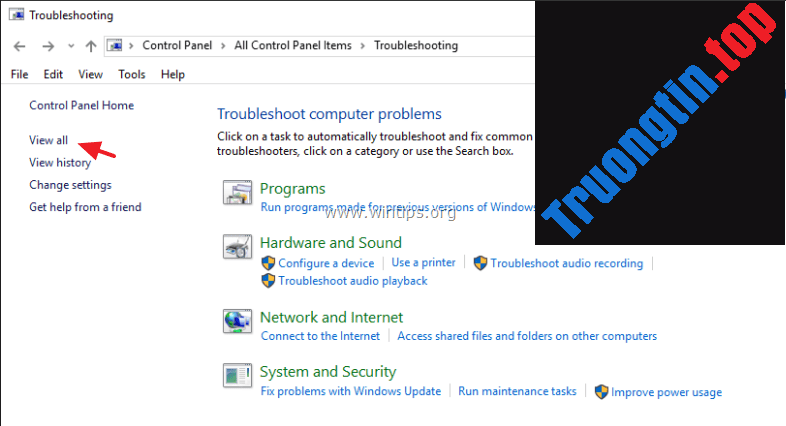
Task: Go back using the Back arrow
Action: coord(19,46)
